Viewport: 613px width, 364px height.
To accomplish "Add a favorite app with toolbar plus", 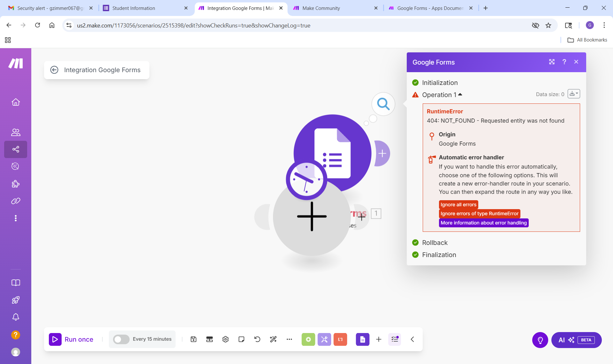I will click(379, 339).
